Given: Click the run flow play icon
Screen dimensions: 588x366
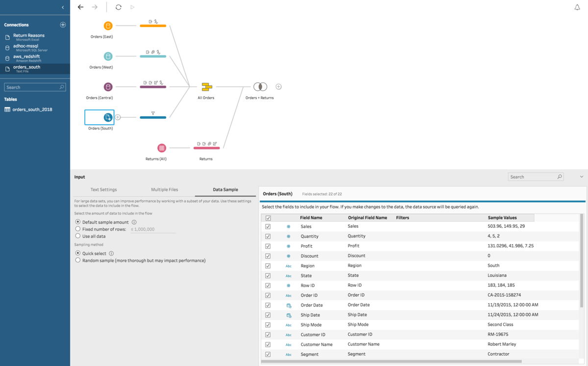Looking at the screenshot, I should tap(132, 7).
